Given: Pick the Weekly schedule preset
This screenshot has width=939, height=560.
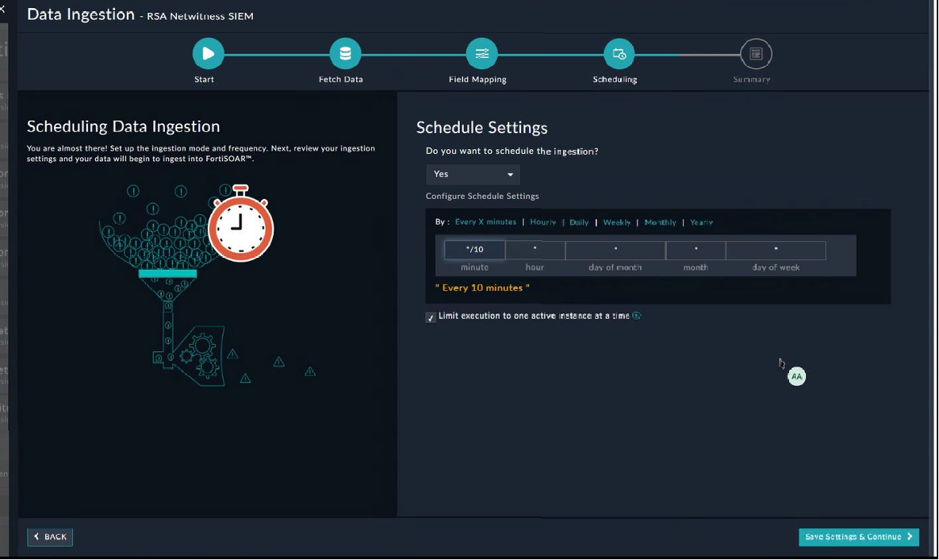Looking at the screenshot, I should 617,222.
